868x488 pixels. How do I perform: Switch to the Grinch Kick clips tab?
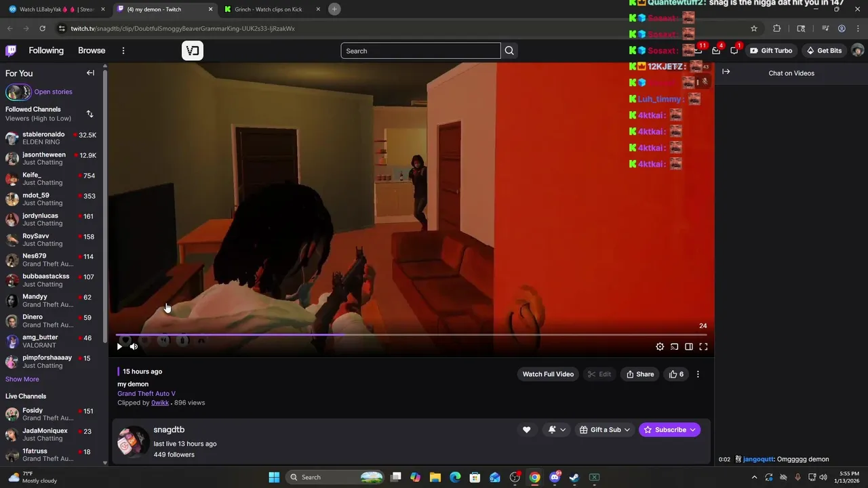[271, 9]
